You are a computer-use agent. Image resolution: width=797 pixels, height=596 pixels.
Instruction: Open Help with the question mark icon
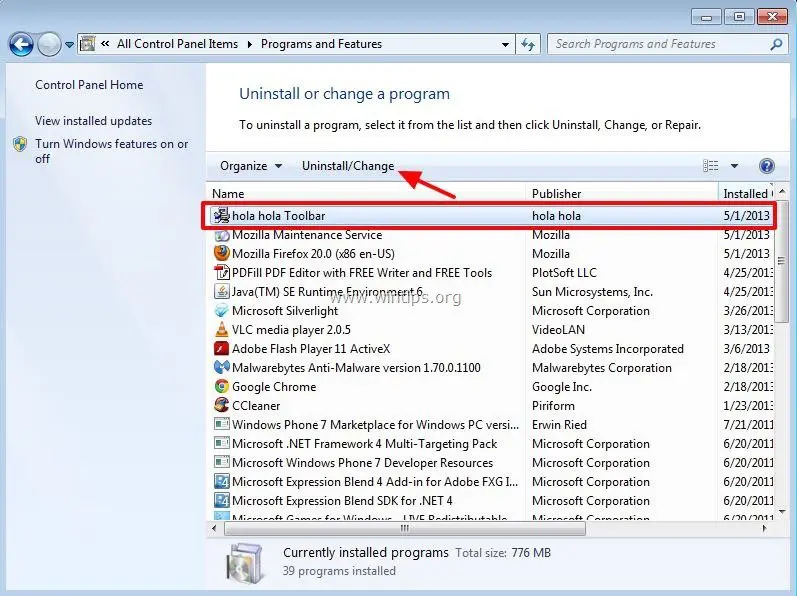pos(767,166)
